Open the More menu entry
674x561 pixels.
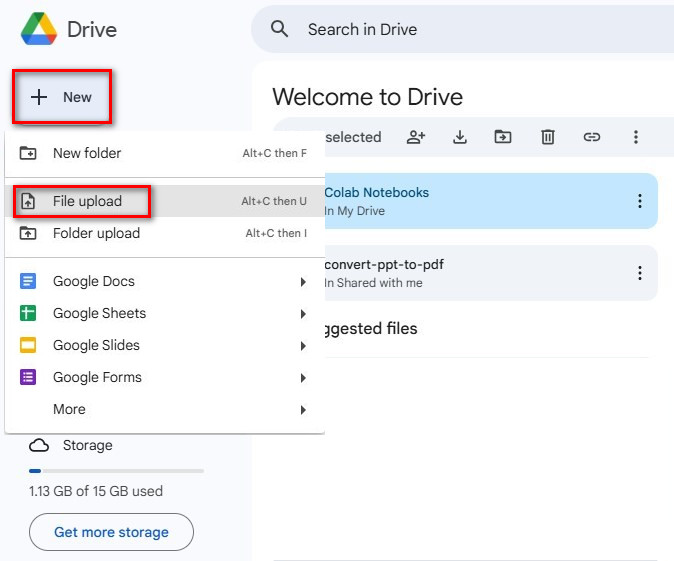[165, 409]
